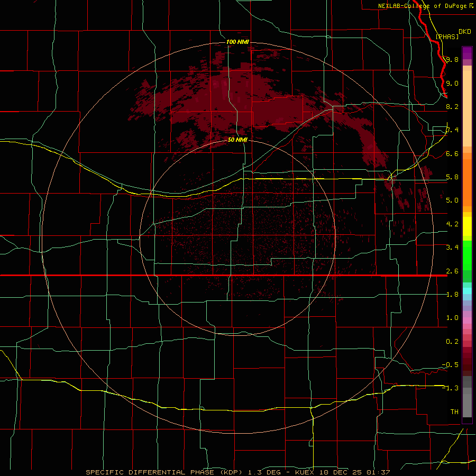
Task: Pick the orange segment of color bar
Action: tap(467, 183)
